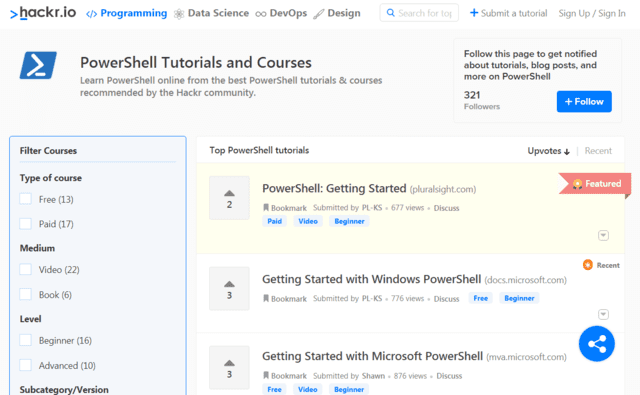Sort tutorials by Recent
Screen dimensions: 640x395
[598, 151]
